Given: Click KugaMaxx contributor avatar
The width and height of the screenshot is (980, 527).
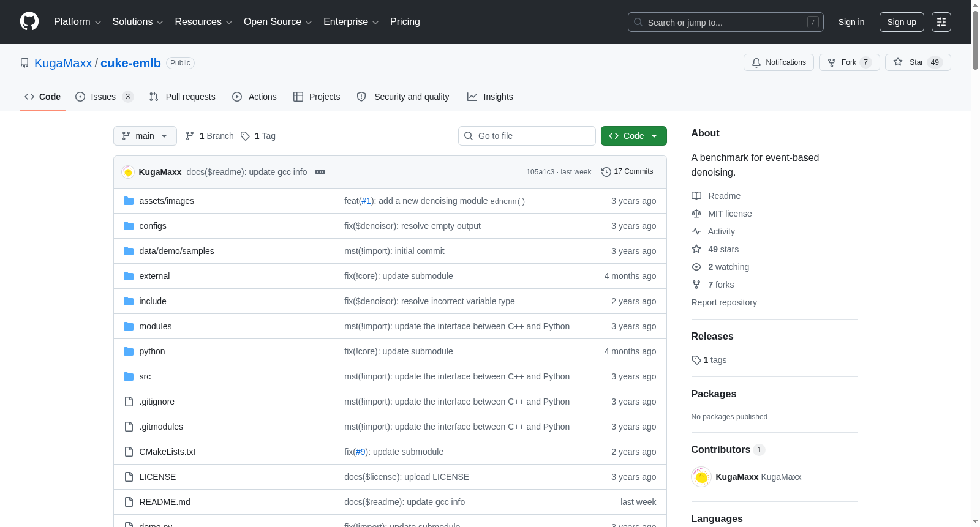Looking at the screenshot, I should click(701, 477).
